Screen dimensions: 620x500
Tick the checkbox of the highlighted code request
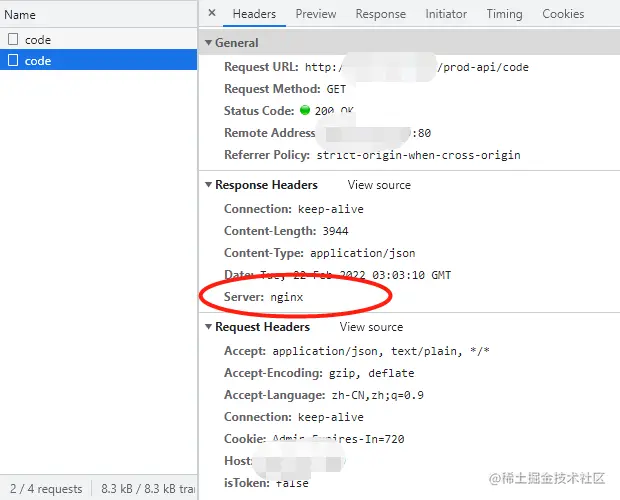click(x=13, y=60)
